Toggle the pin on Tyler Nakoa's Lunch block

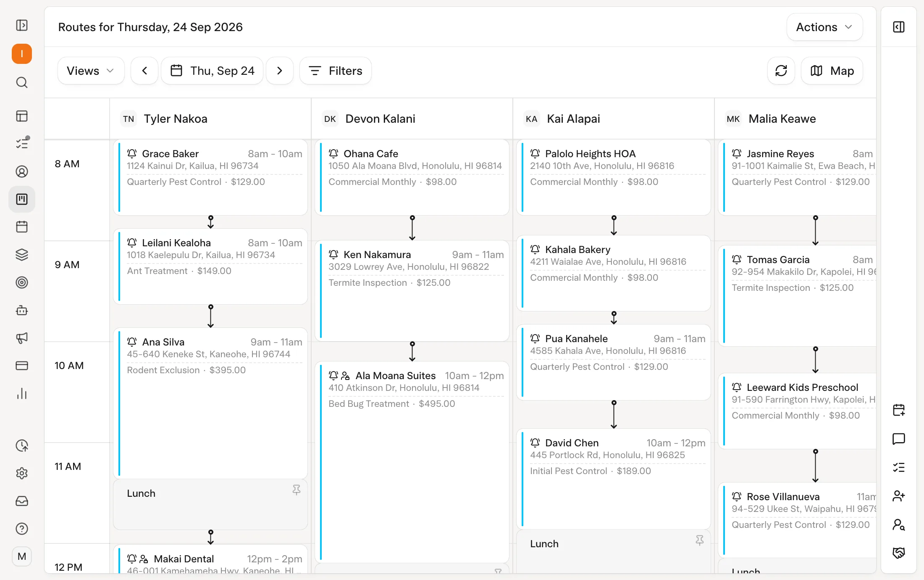coord(297,490)
